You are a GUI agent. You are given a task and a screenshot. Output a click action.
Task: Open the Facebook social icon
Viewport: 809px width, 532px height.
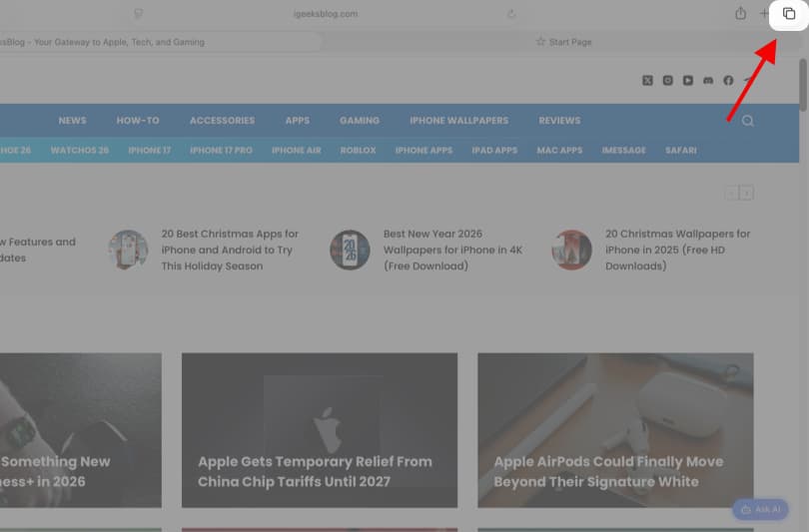pyautogui.click(x=728, y=81)
